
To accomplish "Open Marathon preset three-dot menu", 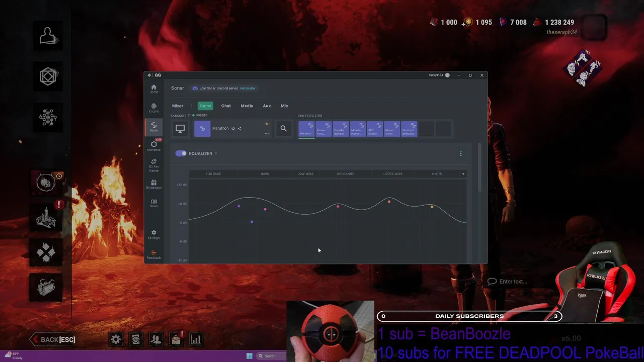I will [x=267, y=133].
